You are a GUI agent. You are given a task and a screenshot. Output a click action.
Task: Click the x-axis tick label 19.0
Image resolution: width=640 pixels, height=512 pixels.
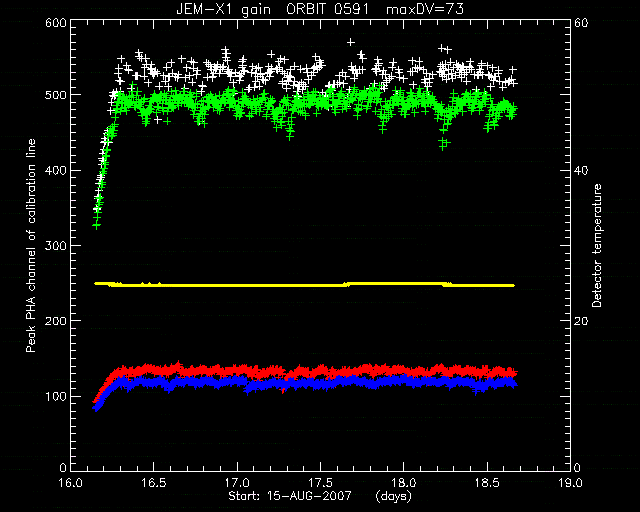[x=570, y=483]
